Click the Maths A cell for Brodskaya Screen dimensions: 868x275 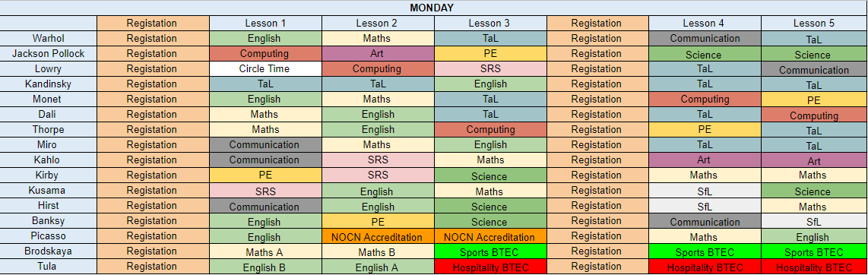[266, 251]
